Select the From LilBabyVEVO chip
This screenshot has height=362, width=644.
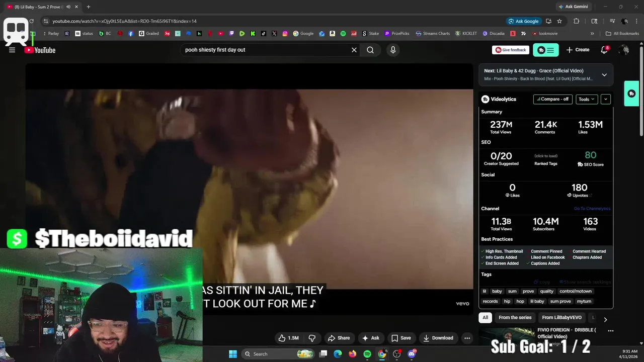(x=561, y=318)
